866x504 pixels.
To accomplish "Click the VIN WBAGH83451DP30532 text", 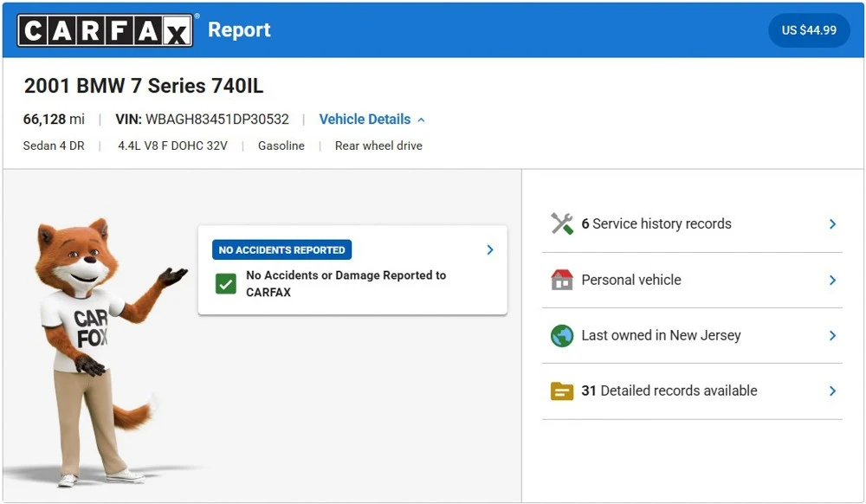I will point(202,120).
